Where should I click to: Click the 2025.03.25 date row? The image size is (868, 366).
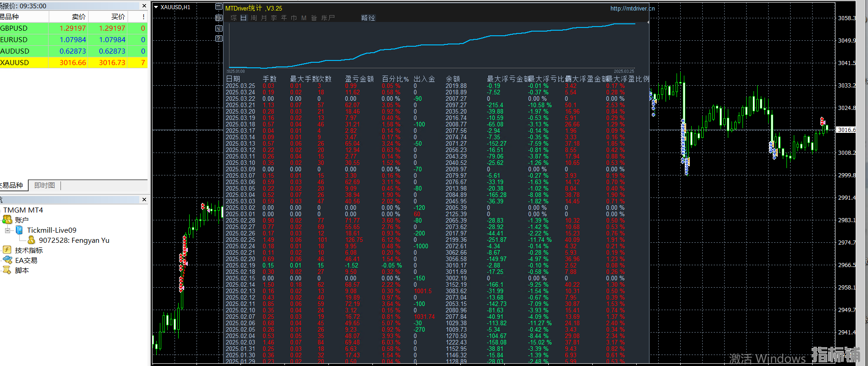pos(240,86)
